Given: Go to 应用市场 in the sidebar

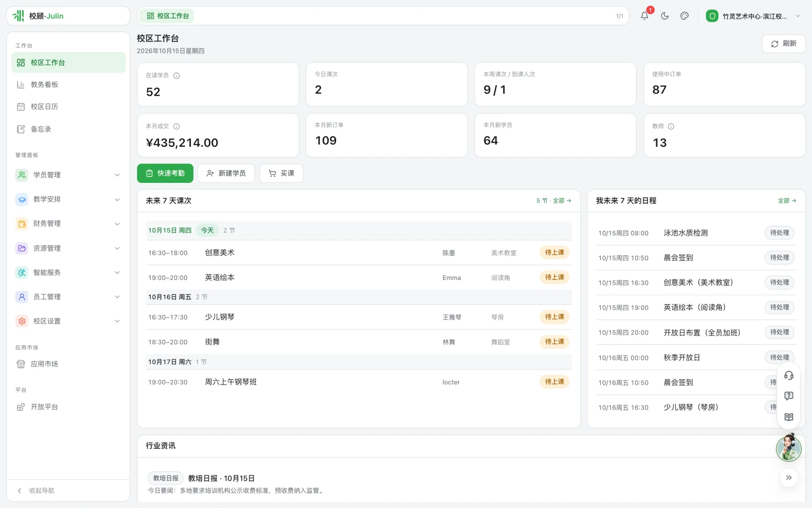Looking at the screenshot, I should 69,364.
